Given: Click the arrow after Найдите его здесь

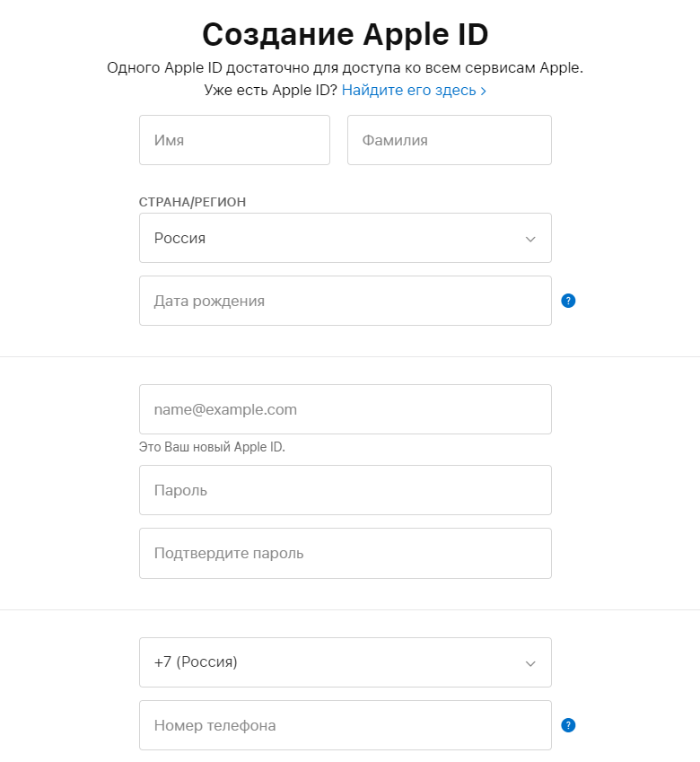Looking at the screenshot, I should point(484,91).
